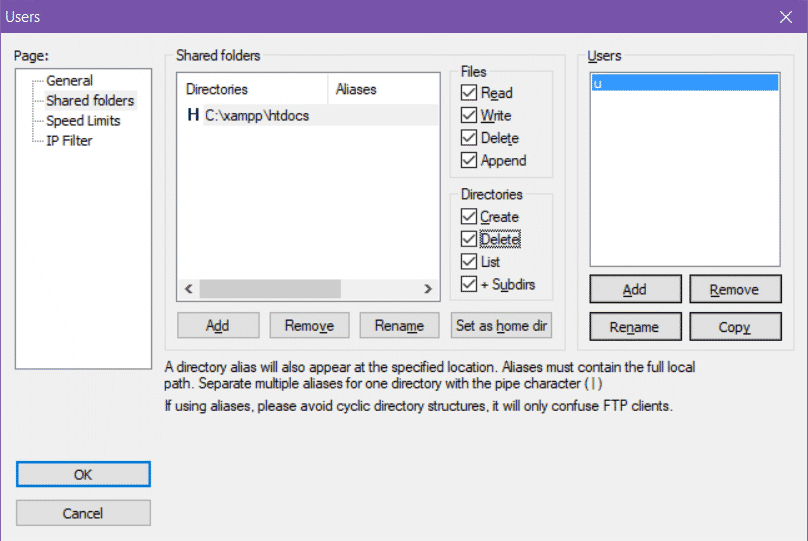Select user 'u' in Users list
This screenshot has height=541, width=808.
[x=684, y=84]
